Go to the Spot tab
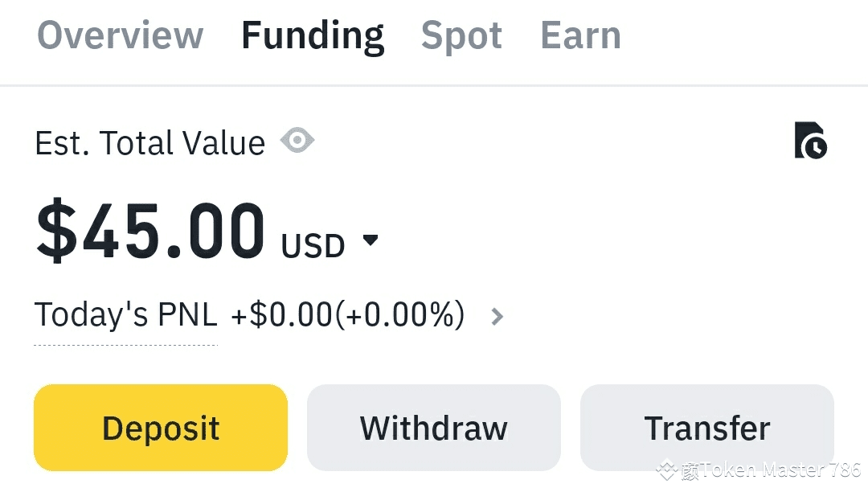 (461, 36)
